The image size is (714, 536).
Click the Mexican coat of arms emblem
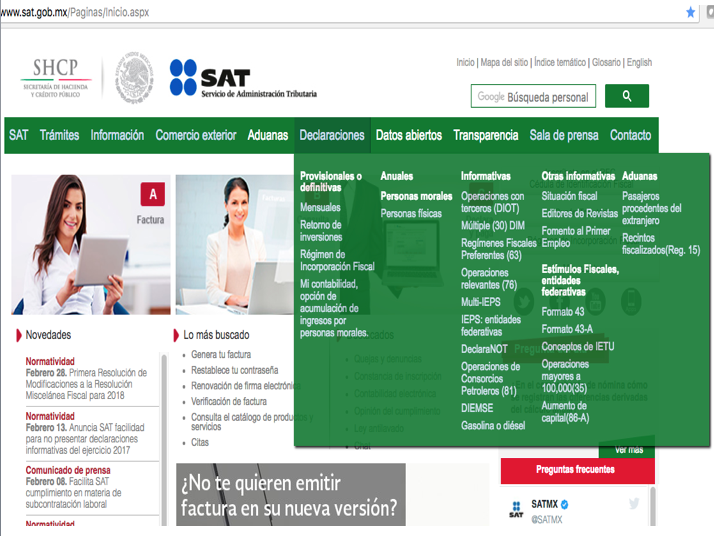point(133,77)
